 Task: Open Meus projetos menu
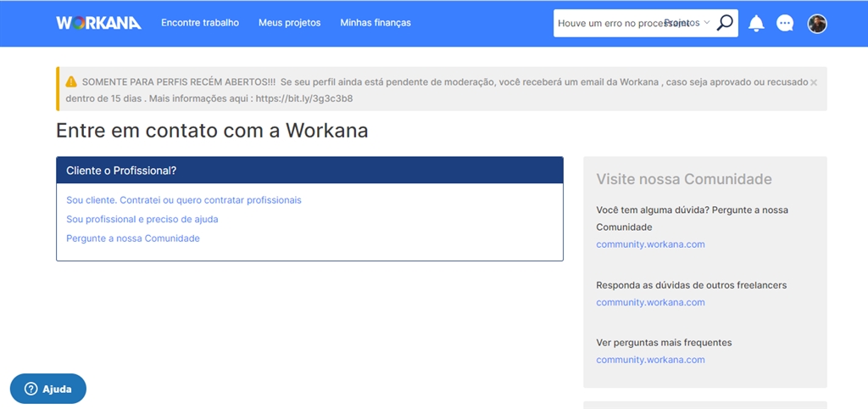coord(290,23)
